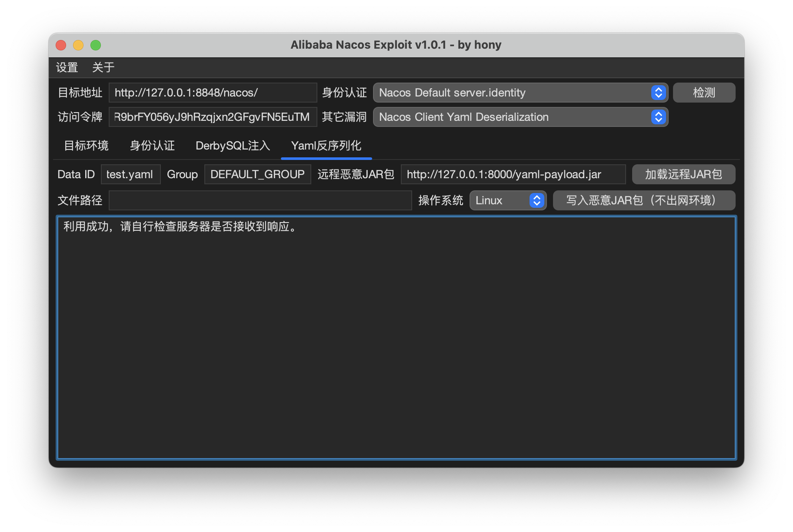
Task: Click the 利用成功 result message text
Action: coord(181,226)
